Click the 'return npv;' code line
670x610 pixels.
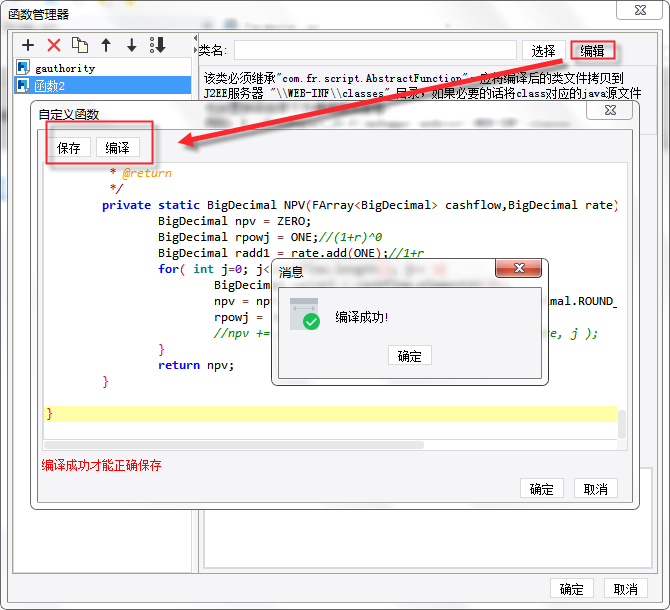[196, 365]
